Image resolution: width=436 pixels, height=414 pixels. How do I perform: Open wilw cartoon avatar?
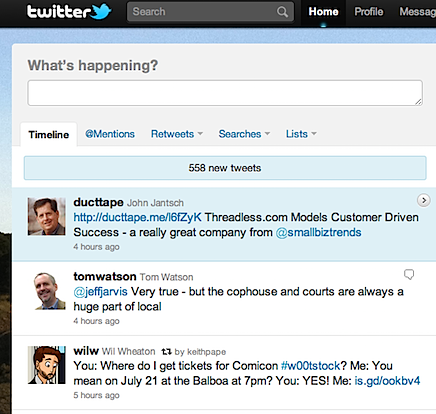tap(47, 365)
